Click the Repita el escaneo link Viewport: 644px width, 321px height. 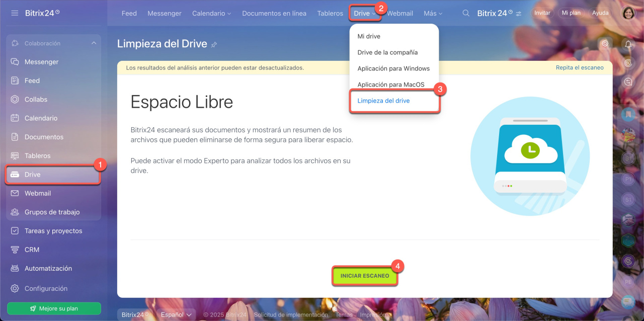[x=580, y=67]
